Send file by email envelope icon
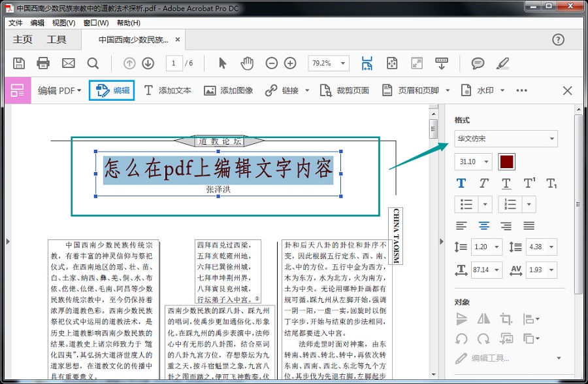The height and width of the screenshot is (384, 588). click(68, 63)
